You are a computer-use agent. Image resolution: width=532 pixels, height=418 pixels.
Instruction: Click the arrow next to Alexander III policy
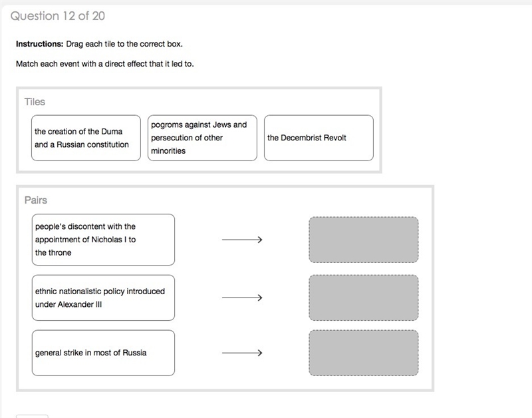pos(242,298)
